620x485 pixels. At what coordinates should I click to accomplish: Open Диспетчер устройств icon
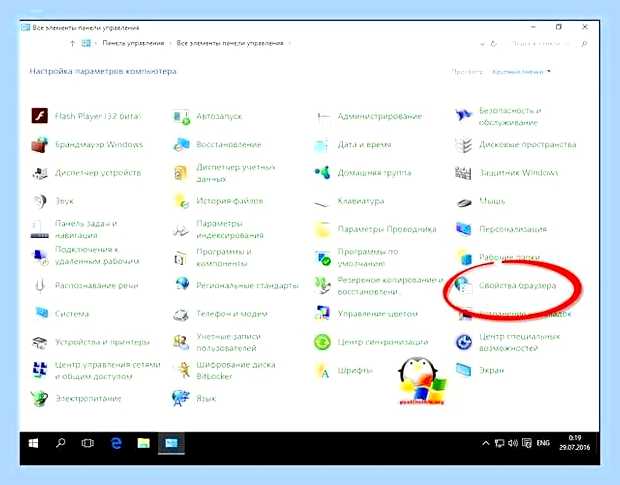pyautogui.click(x=40, y=173)
